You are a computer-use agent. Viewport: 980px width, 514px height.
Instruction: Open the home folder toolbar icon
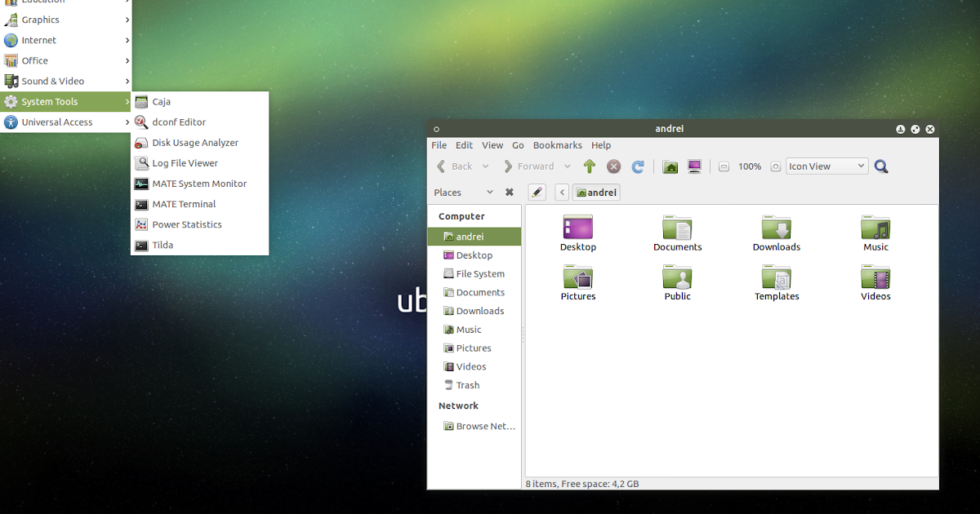coord(670,166)
